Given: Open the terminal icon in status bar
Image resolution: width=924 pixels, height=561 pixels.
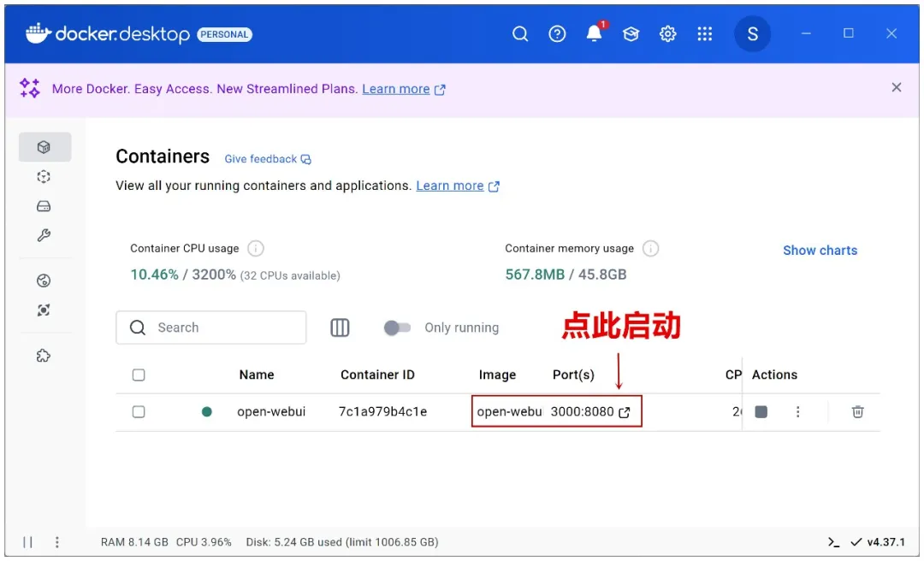Looking at the screenshot, I should (x=833, y=542).
